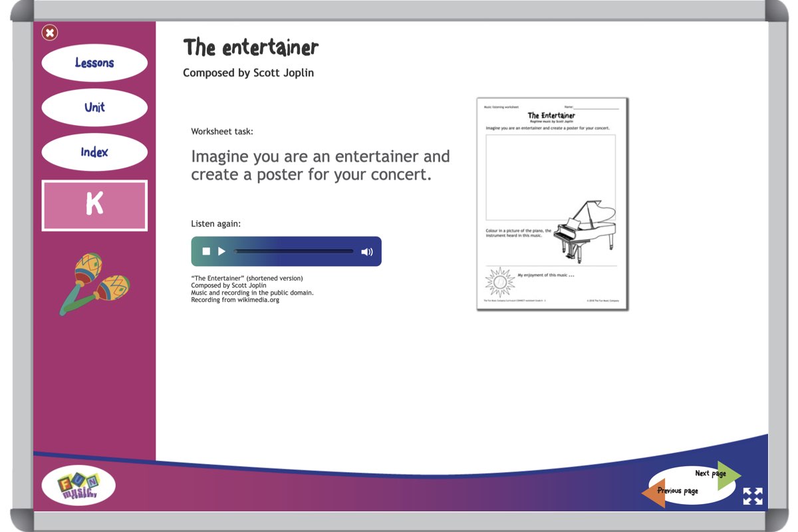Open the Lessons menu

94,63
